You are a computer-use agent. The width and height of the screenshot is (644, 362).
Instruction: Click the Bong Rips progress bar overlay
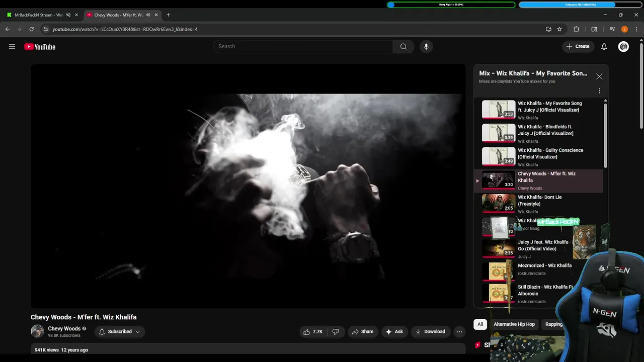pyautogui.click(x=451, y=5)
